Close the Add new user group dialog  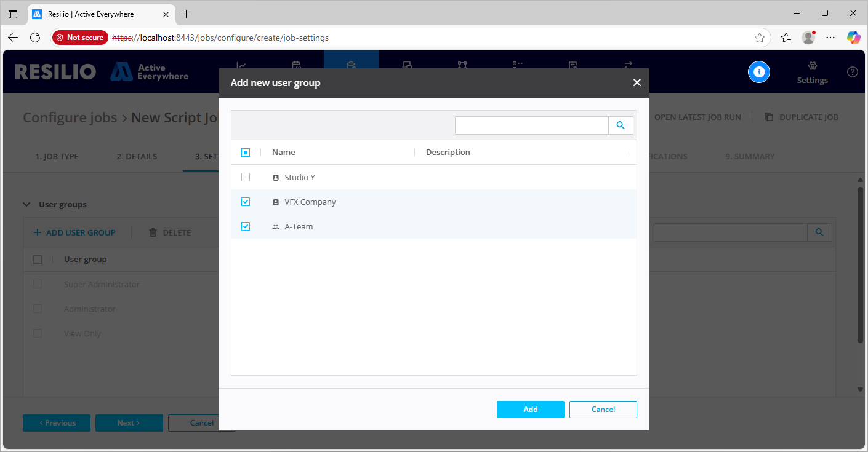pos(637,82)
